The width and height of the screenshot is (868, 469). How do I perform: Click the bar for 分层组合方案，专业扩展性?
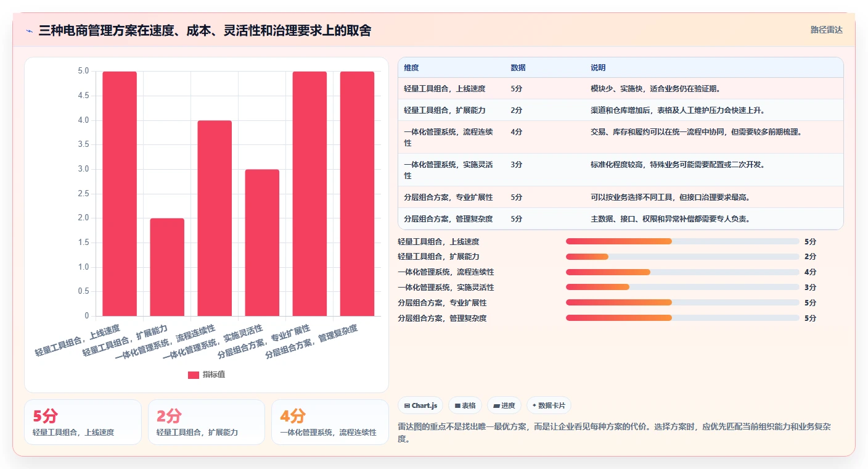(309, 194)
